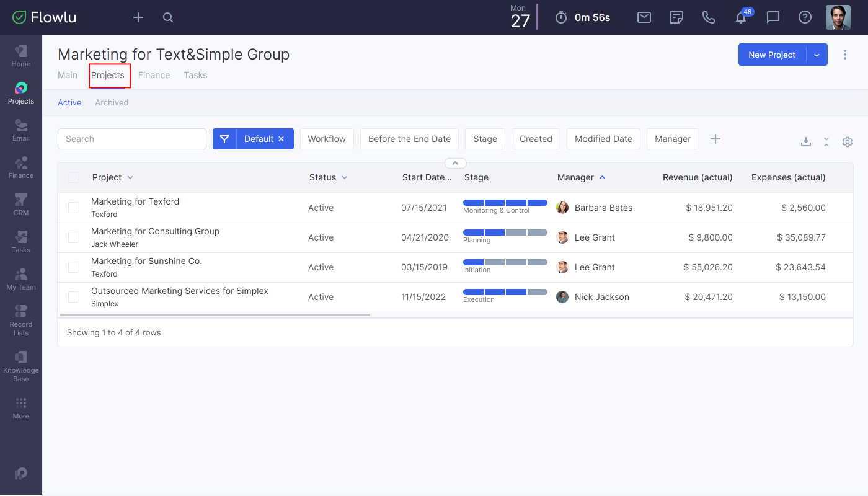Viewport: 868px width, 496px height.
Task: Open Outsourced Marketing Services for Simplex project
Action: click(180, 291)
